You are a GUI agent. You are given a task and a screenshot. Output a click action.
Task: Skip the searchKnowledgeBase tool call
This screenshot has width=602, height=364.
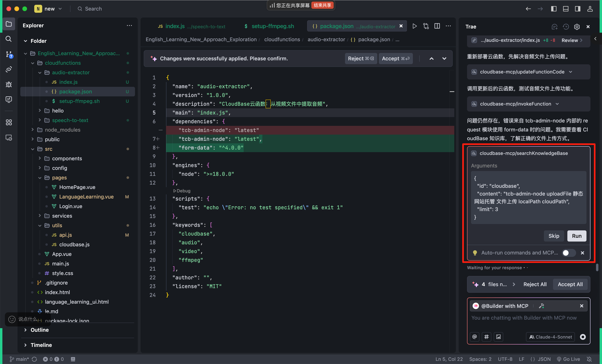pos(554,236)
